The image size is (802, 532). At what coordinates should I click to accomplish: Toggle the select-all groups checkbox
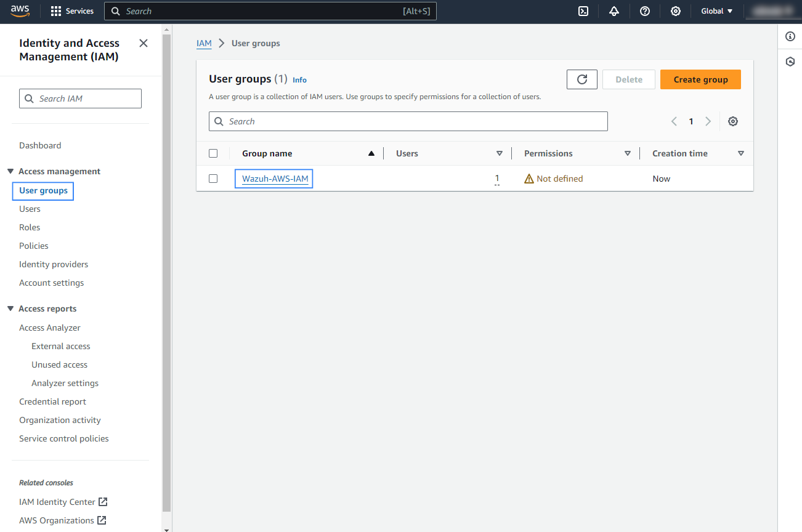pyautogui.click(x=213, y=153)
